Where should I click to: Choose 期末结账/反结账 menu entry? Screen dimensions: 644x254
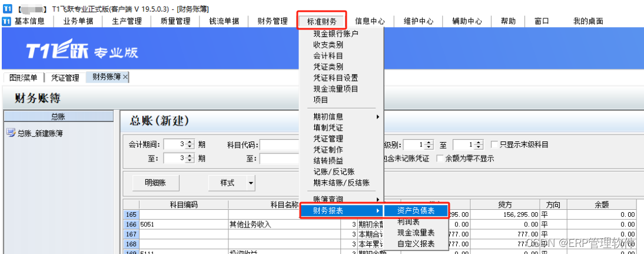(341, 183)
